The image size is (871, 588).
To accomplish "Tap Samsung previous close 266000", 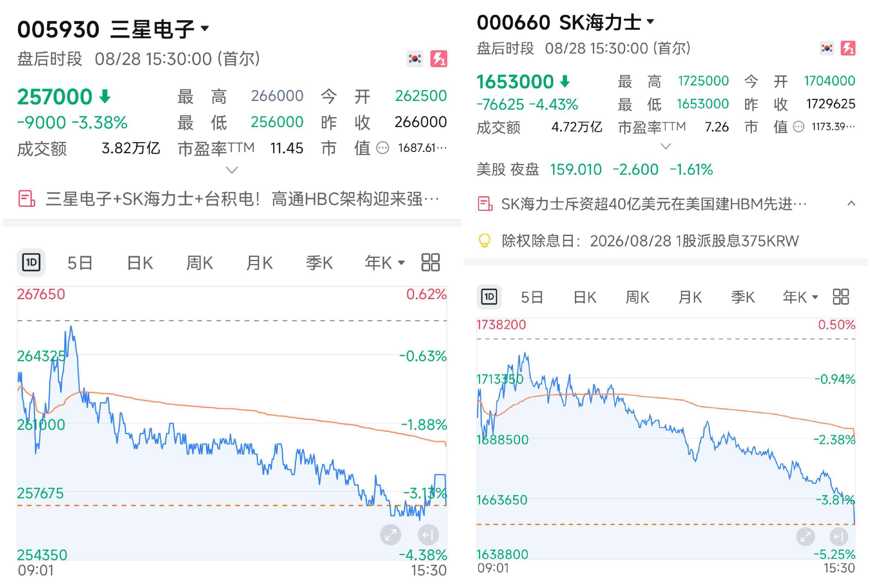I will (420, 122).
